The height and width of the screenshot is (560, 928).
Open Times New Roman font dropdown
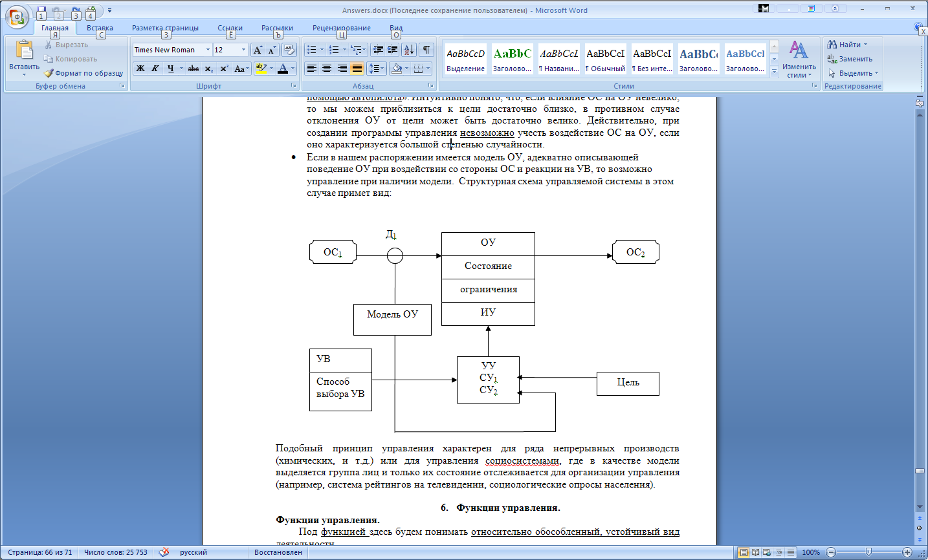tap(208, 50)
